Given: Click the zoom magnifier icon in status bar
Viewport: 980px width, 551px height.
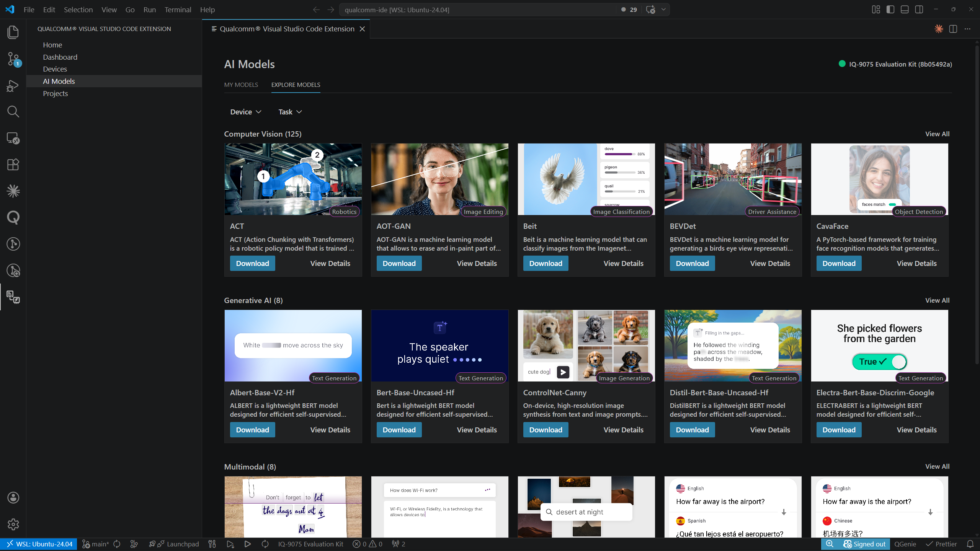Looking at the screenshot, I should [x=830, y=544].
